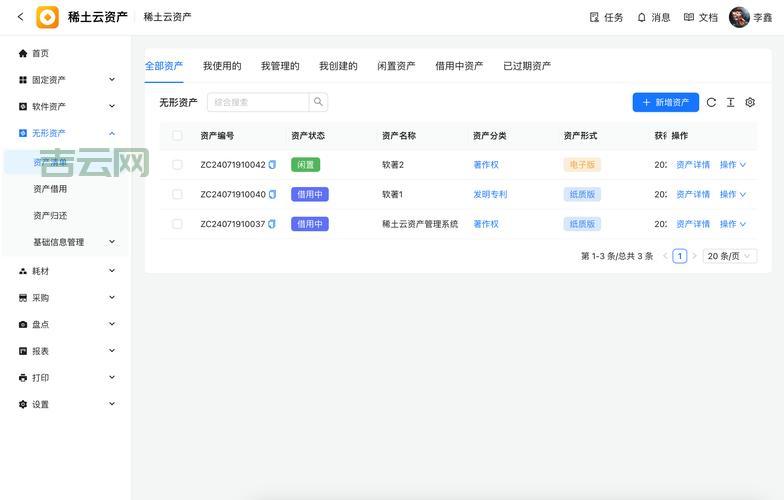Click the 软件资产 sidebar icon
Screen dimensions: 784x500
22,106
